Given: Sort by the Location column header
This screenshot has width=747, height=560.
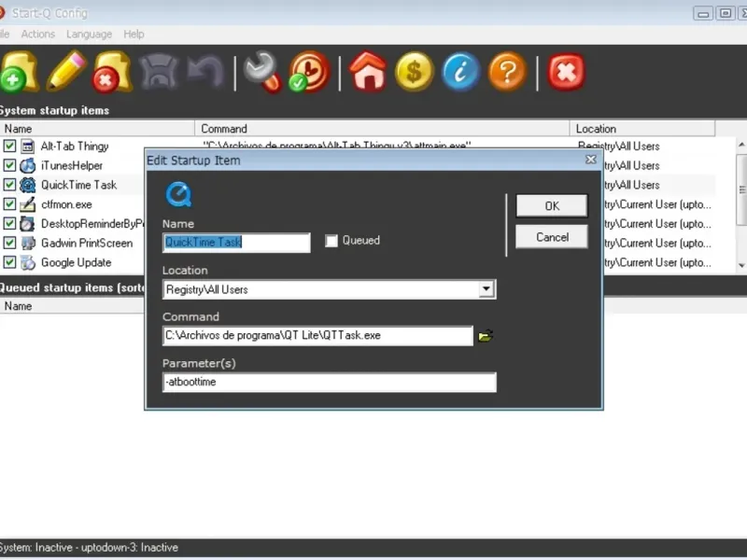Looking at the screenshot, I should click(x=642, y=129).
